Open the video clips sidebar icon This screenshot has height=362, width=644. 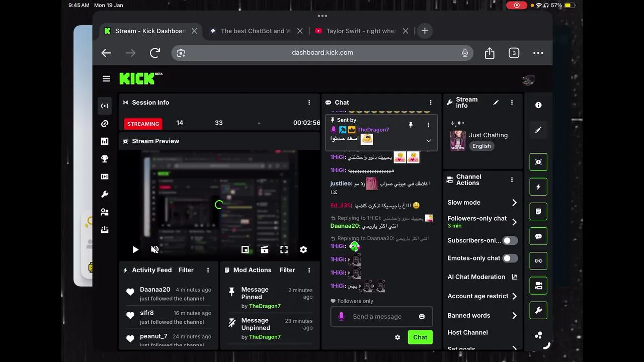pyautogui.click(x=105, y=176)
